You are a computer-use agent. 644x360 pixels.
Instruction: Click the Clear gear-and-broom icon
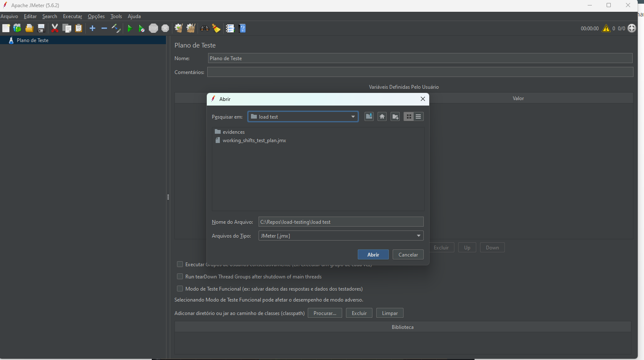[x=179, y=28]
